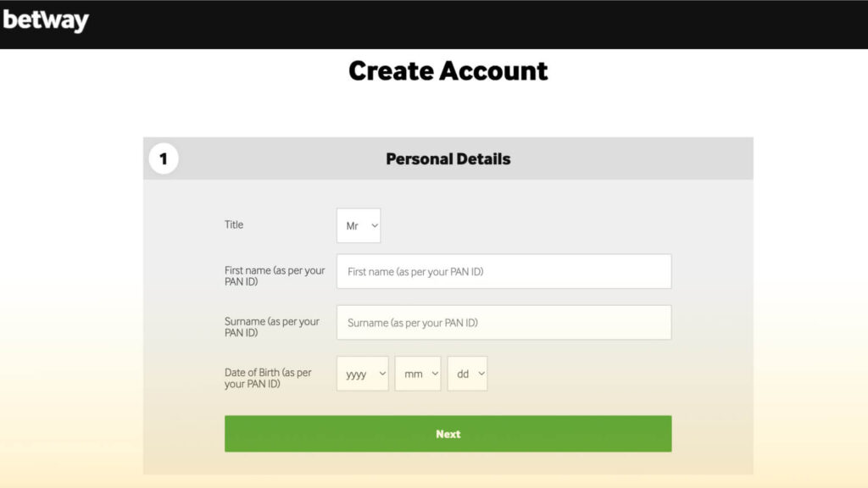Screen dimensions: 868x488
Task: Click the step 1 circle badge
Action: pyautogui.click(x=164, y=158)
